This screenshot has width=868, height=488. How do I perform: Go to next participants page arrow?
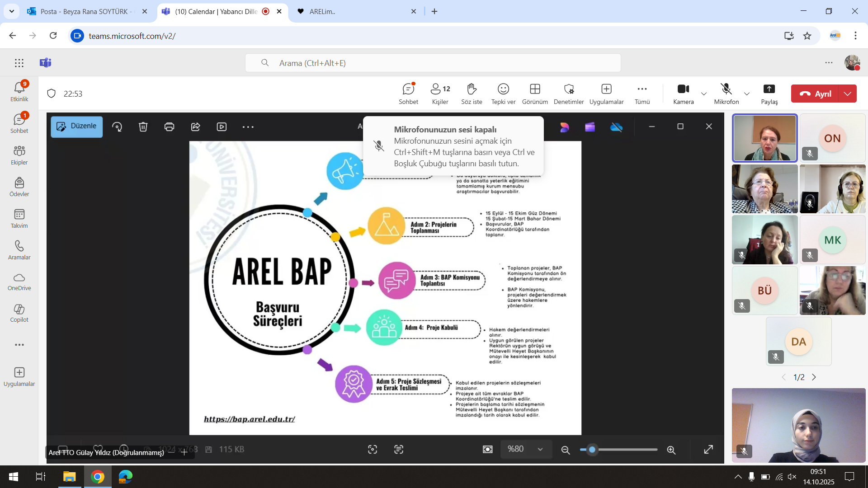(x=814, y=377)
